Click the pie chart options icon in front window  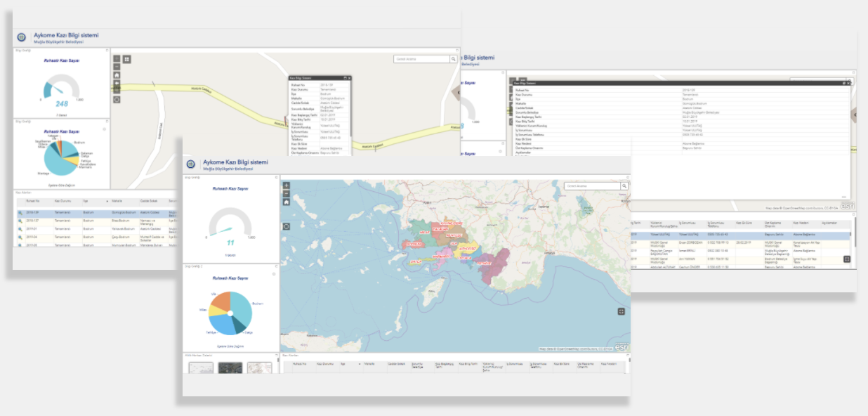[x=273, y=274]
